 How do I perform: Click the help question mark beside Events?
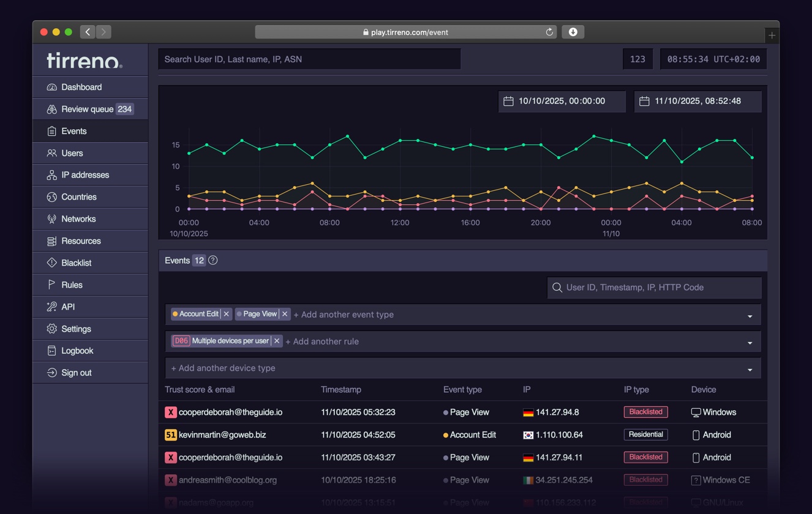(213, 261)
